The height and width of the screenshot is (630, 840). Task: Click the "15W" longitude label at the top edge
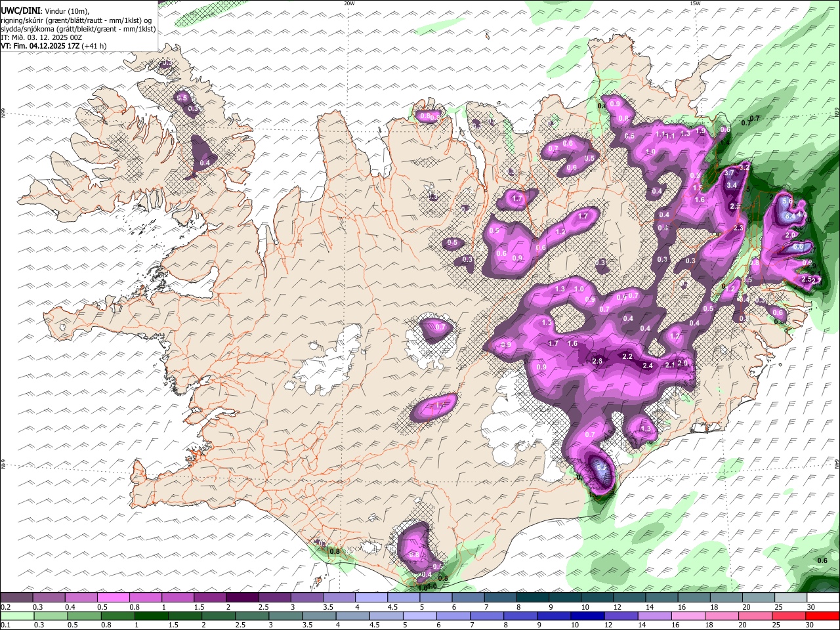pos(695,3)
